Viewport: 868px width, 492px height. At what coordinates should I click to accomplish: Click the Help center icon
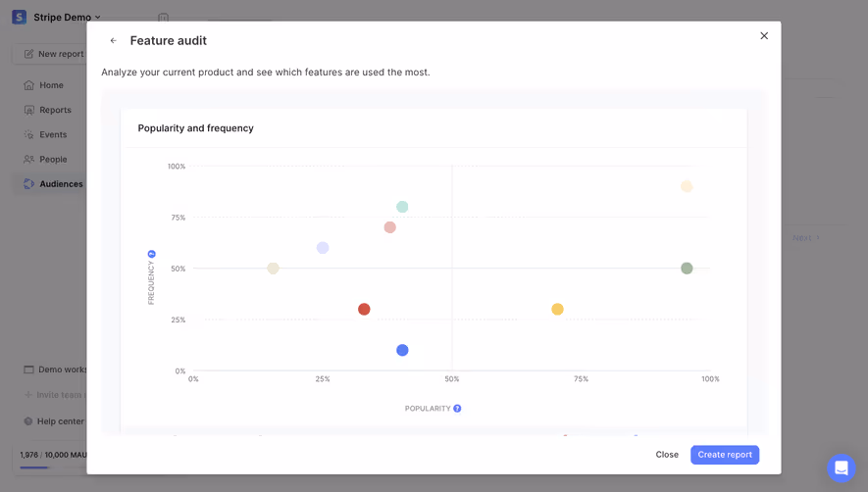pos(28,421)
